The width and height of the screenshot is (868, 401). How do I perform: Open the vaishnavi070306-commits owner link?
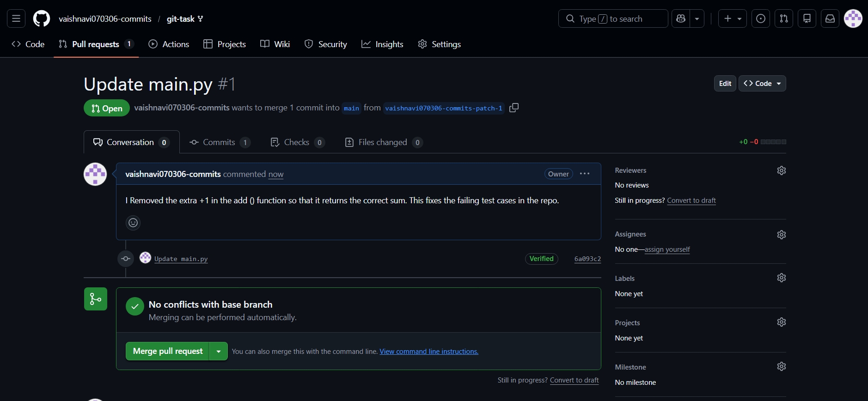click(x=105, y=19)
